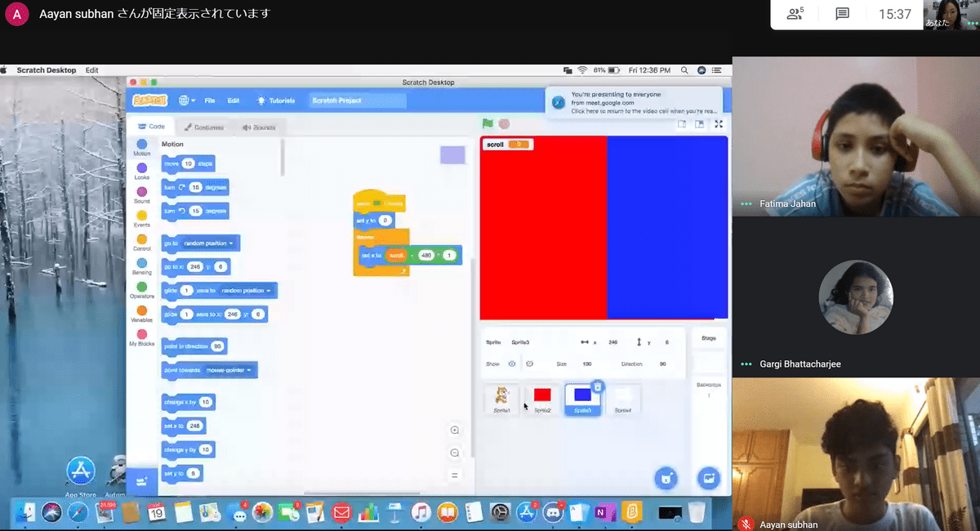980x531 pixels.
Task: Select the Sound block category
Action: coord(141,195)
